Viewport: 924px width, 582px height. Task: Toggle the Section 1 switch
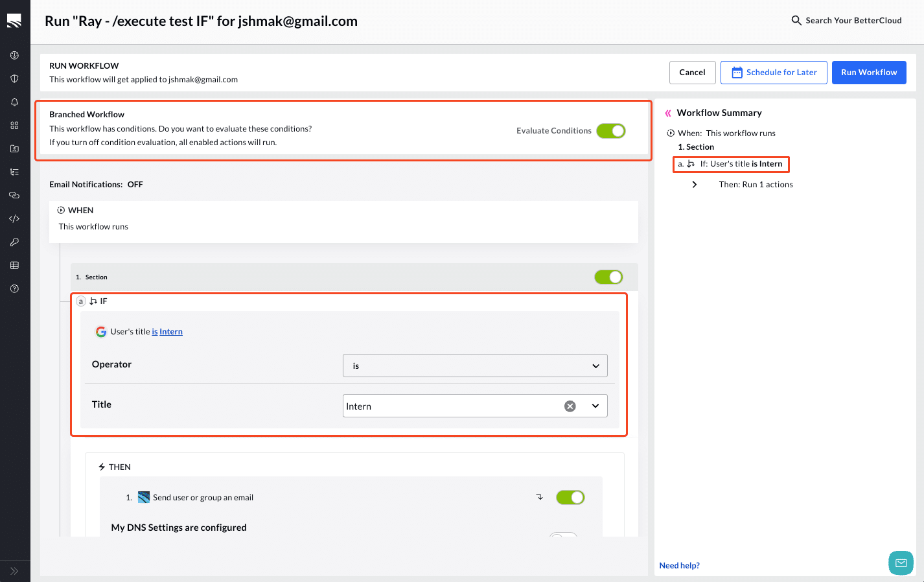pyautogui.click(x=608, y=277)
